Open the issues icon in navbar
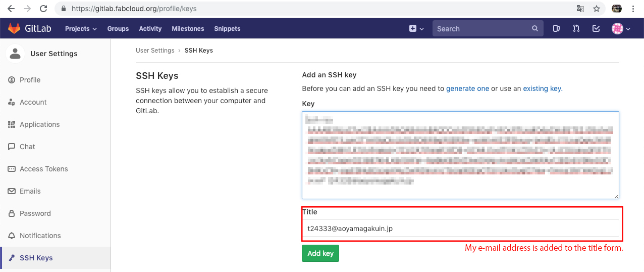The image size is (644, 272). [556, 29]
